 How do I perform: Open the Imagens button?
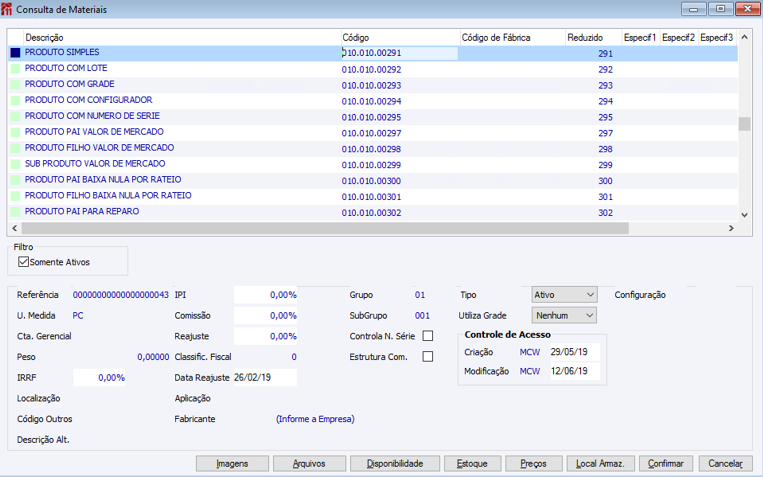[x=232, y=463]
